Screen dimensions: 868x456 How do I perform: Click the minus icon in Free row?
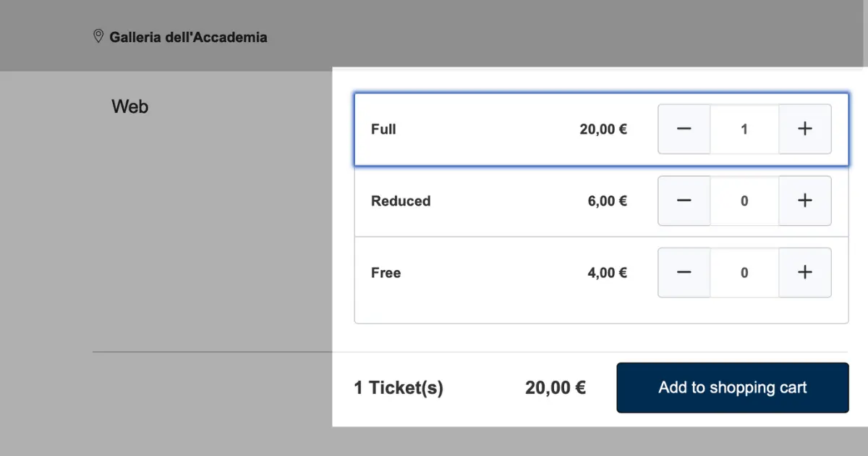tap(684, 273)
